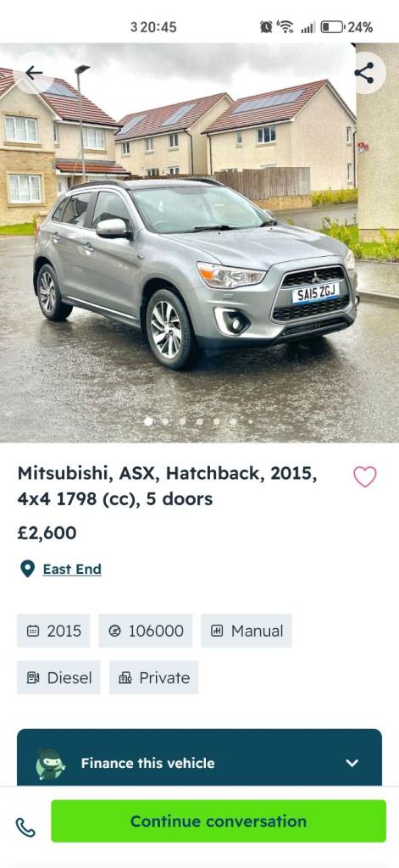Open the East End location link
The image size is (399, 868).
click(72, 569)
